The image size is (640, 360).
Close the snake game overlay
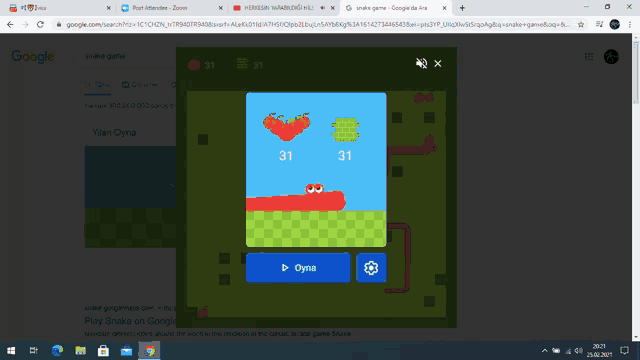[x=438, y=63]
